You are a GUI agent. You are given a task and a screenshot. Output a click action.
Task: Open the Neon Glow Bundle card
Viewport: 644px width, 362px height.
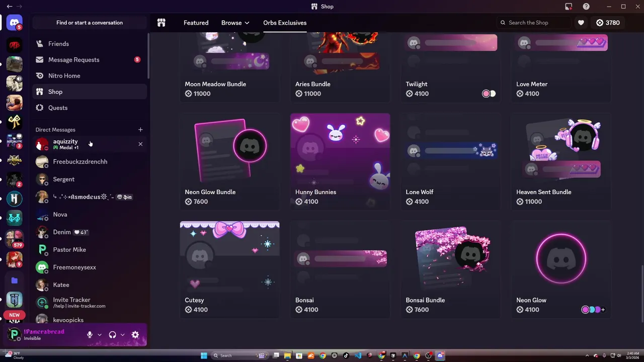pyautogui.click(x=229, y=161)
